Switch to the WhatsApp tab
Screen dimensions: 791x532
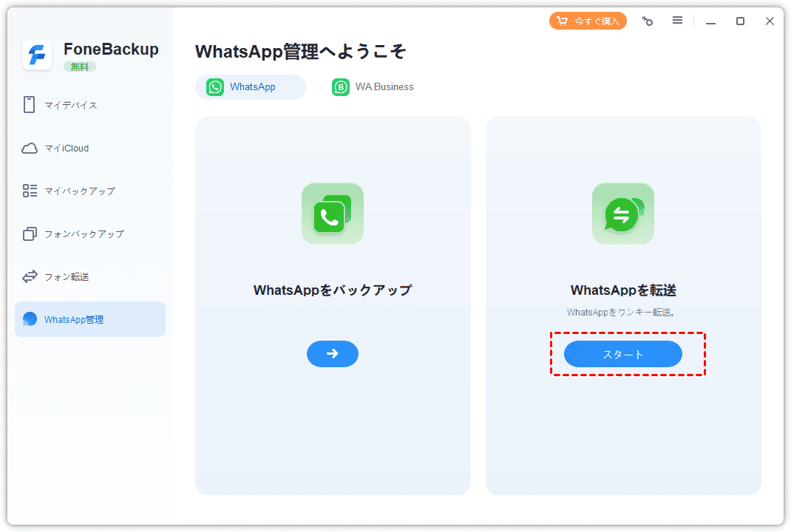point(251,86)
